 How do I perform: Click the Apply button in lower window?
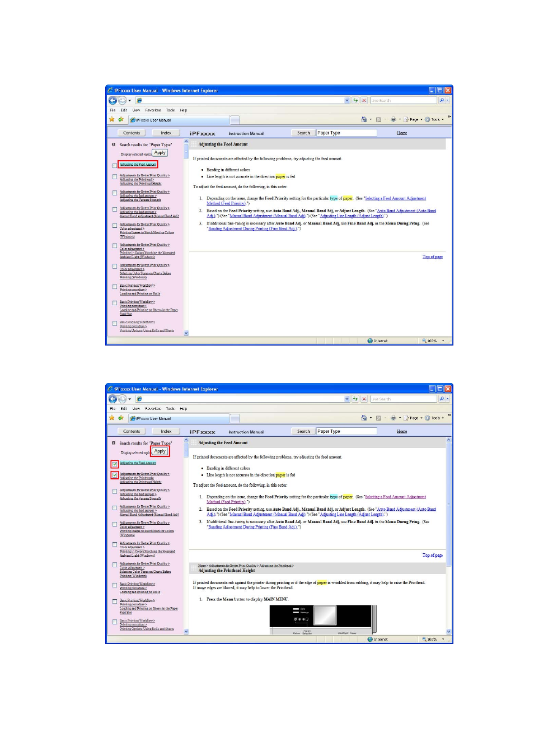click(160, 451)
